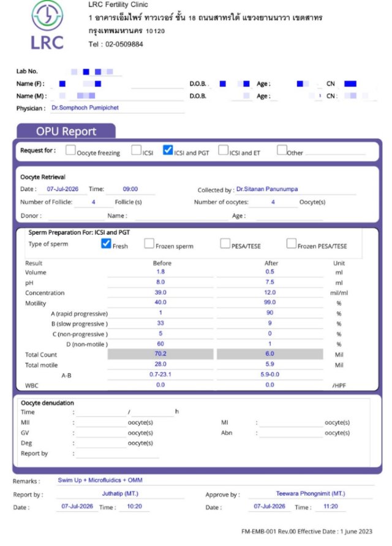Click the Physician field Dr.Somphoch Pumipichet
Image resolution: width=392 pixels, height=546 pixels.
pyautogui.click(x=118, y=108)
